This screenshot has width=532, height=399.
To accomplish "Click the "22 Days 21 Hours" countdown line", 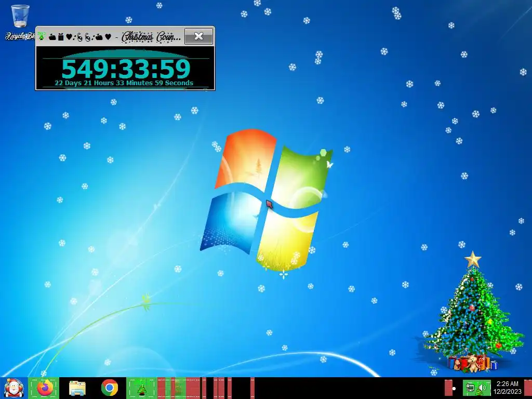I will click(124, 83).
